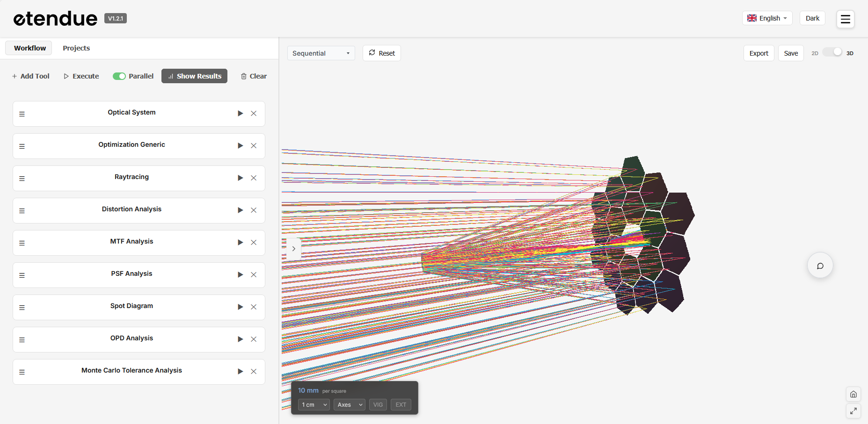Open the hamburger menu

845,19
